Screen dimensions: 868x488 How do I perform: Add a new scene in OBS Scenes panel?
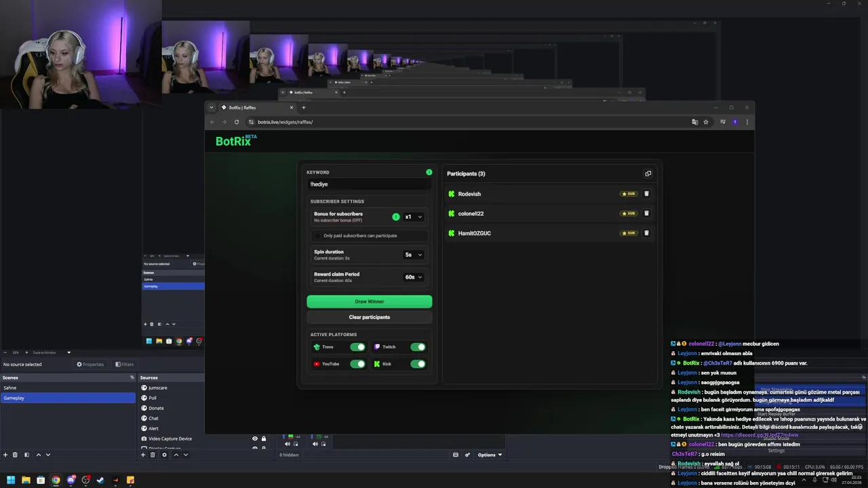pos(5,455)
